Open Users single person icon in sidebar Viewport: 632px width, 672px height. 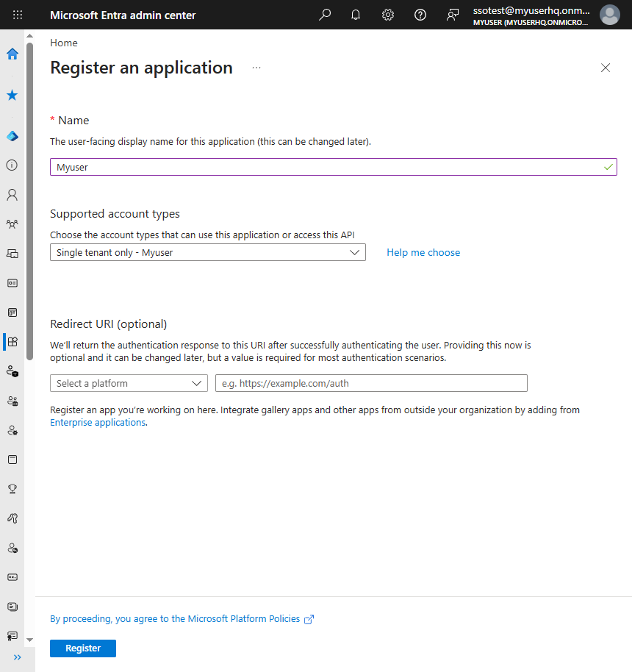click(x=12, y=195)
